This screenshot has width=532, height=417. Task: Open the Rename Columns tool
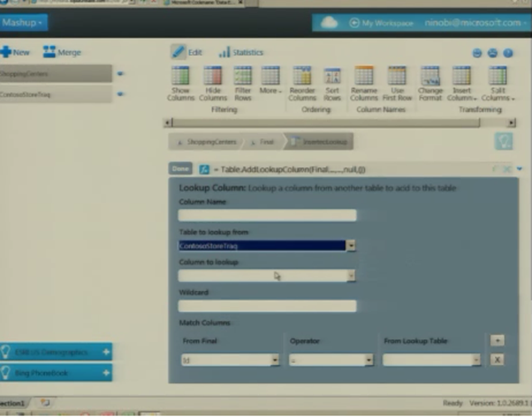[364, 83]
